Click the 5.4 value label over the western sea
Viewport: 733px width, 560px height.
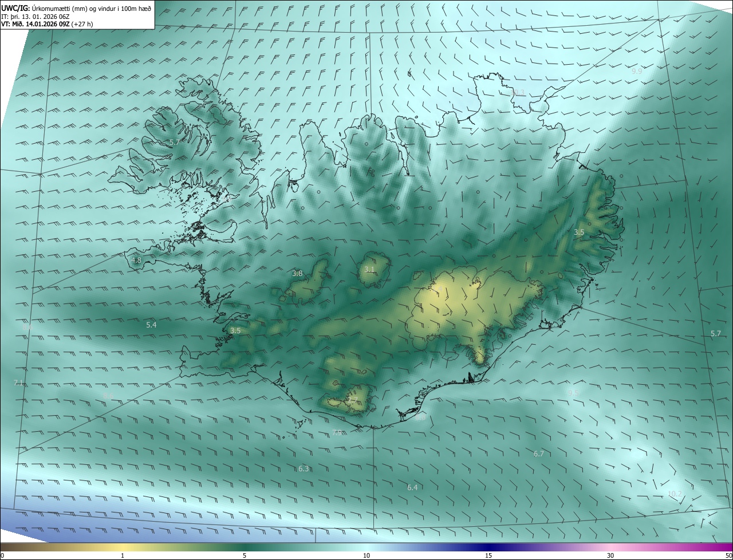click(x=151, y=325)
